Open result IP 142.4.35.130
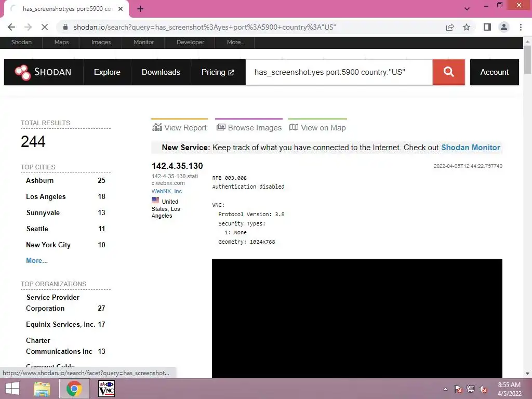The width and height of the screenshot is (532, 399). click(x=177, y=166)
